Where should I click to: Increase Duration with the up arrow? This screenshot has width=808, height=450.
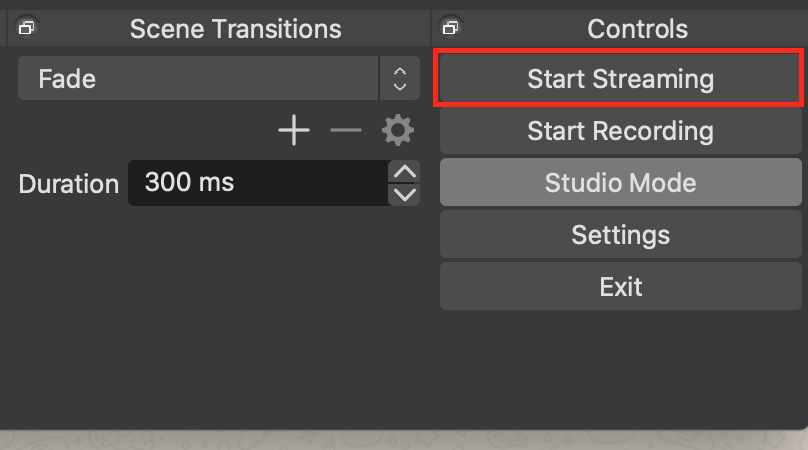coord(405,171)
